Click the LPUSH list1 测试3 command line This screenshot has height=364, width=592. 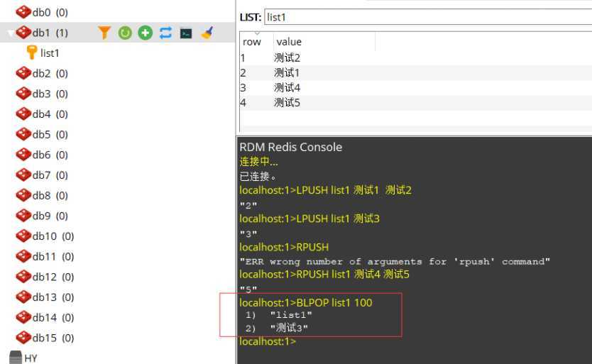309,219
